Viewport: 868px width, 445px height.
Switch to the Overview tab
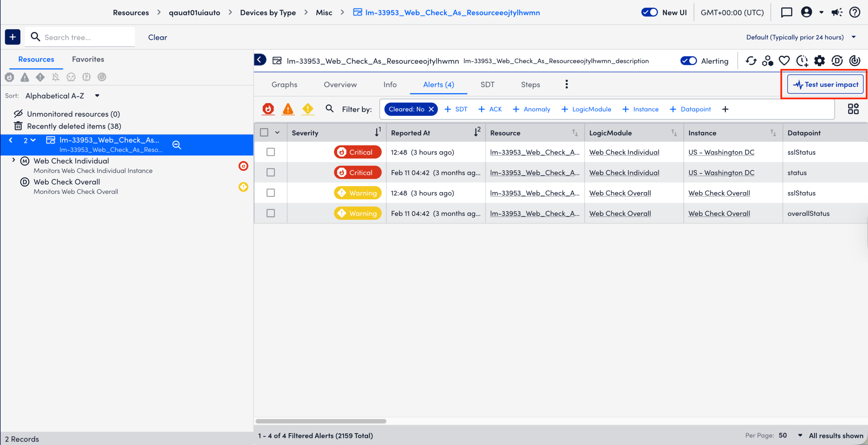click(x=340, y=85)
